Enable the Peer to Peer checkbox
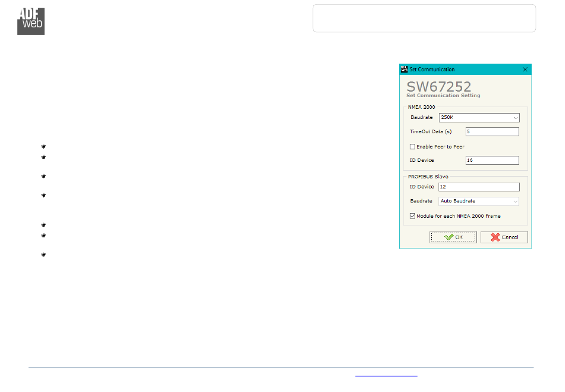Viewport: 565px width, 392px height. point(413,147)
